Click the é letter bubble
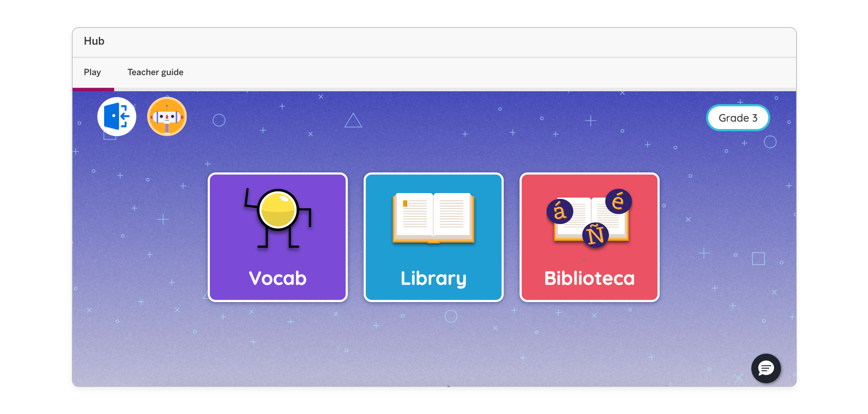Viewport: 868px width, 414px height. [x=618, y=201]
